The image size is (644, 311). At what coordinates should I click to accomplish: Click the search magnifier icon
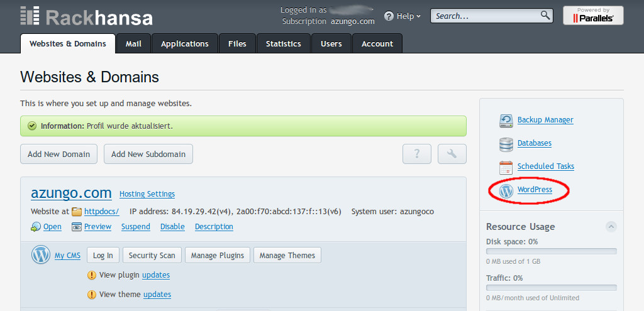pyautogui.click(x=545, y=16)
